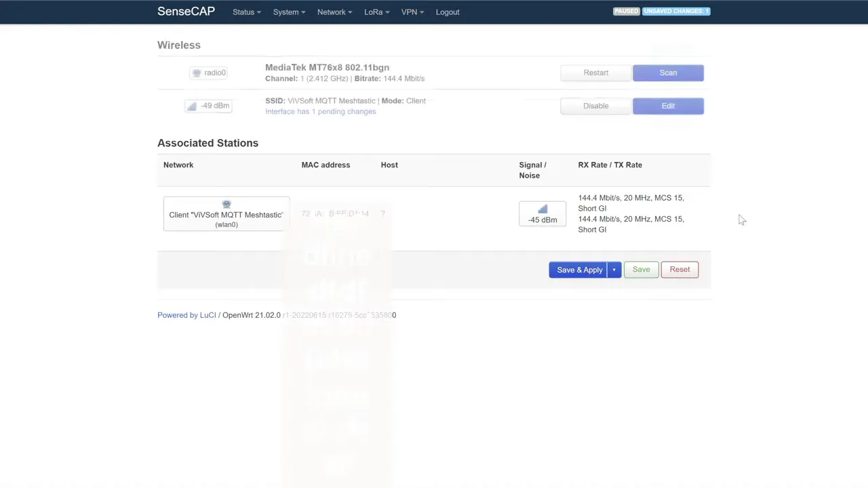
Task: Click the Network column header
Action: pyautogui.click(x=178, y=165)
